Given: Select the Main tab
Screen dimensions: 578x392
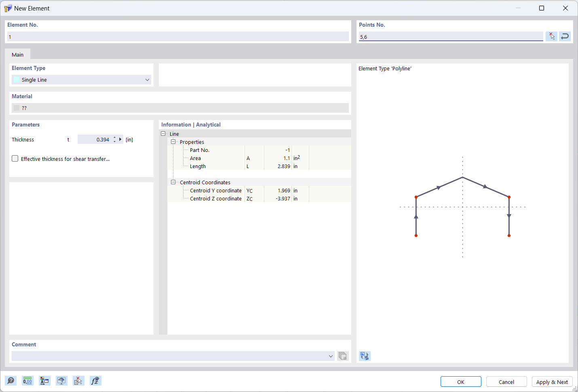Looking at the screenshot, I should (17, 55).
